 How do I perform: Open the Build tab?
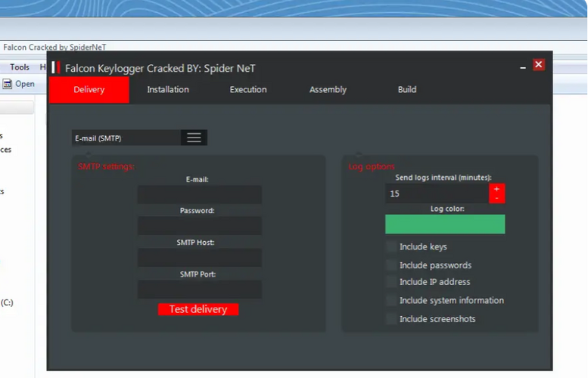[407, 89]
